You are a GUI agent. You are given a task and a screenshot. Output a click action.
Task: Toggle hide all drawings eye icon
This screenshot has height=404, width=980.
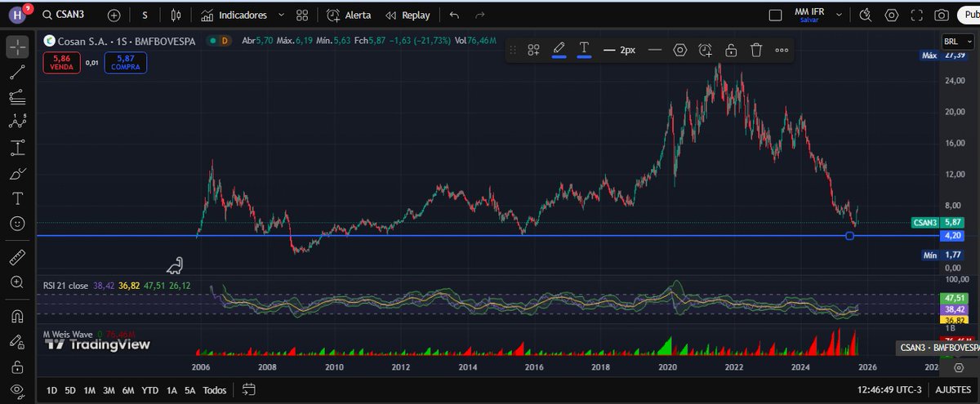pyautogui.click(x=17, y=391)
